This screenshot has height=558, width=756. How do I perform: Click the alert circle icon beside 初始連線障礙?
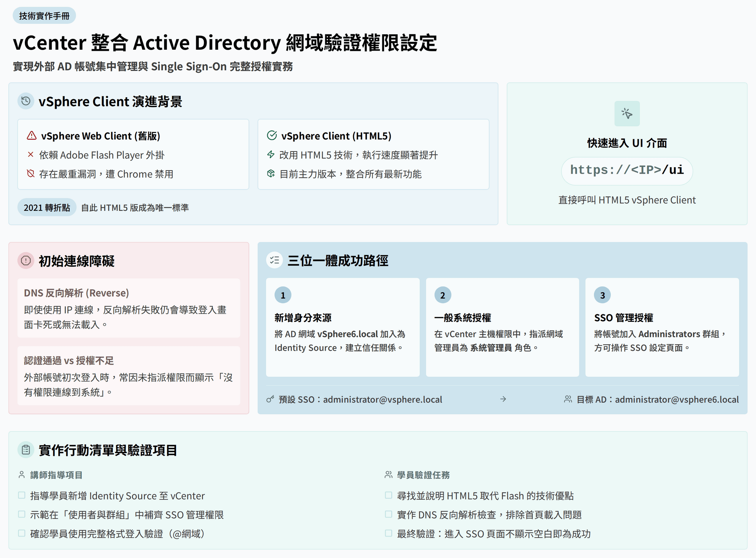click(26, 260)
